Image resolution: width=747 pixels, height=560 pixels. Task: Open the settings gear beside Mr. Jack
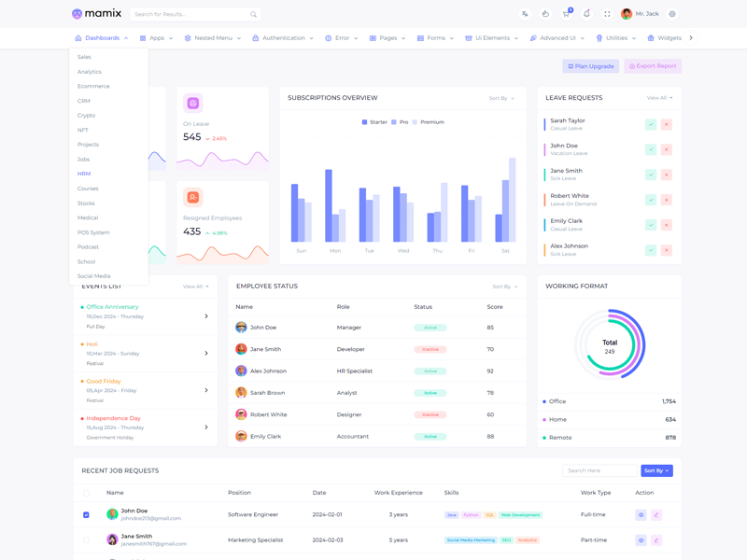tap(672, 14)
